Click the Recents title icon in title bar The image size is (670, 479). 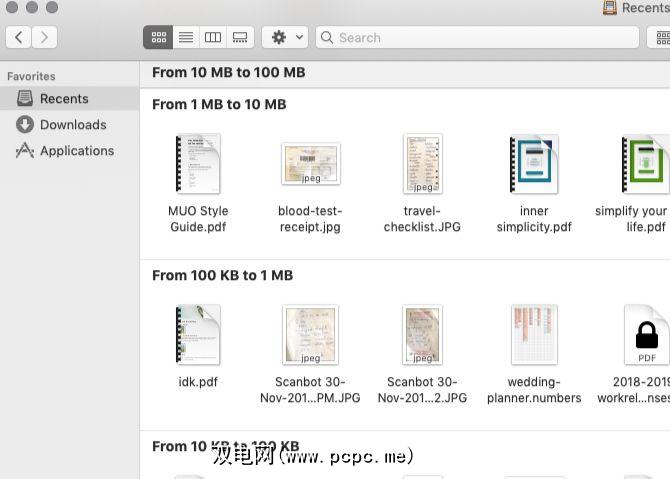(x=610, y=8)
